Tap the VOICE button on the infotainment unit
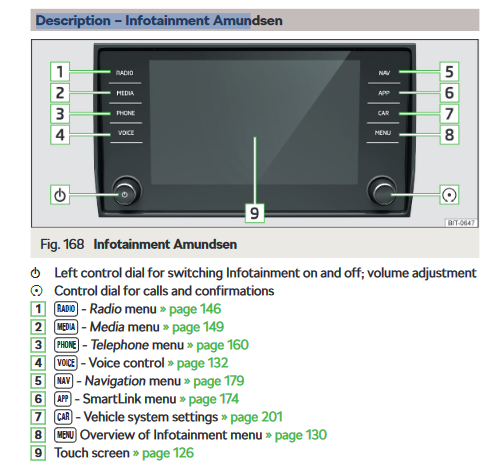 click(x=126, y=133)
